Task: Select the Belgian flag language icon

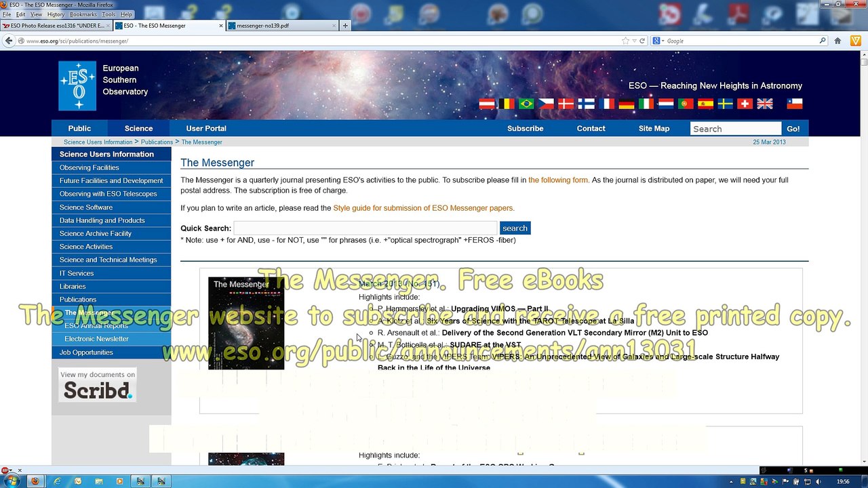Action: coord(507,104)
